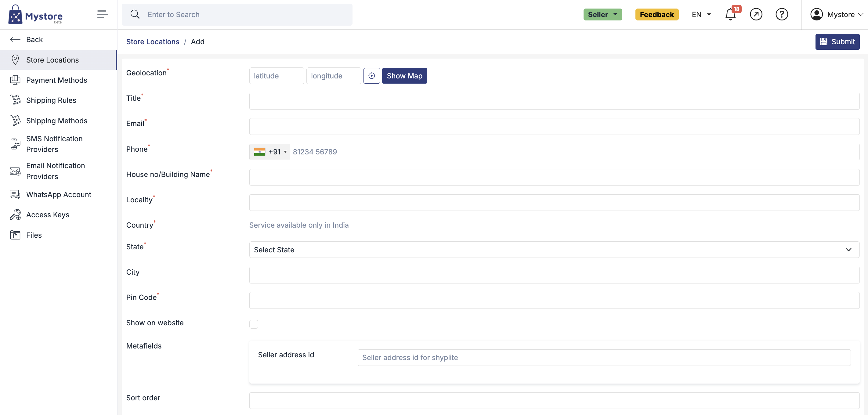Screen dimensions: 868x415
Task: Expand the Select State dropdown
Action: tap(554, 250)
